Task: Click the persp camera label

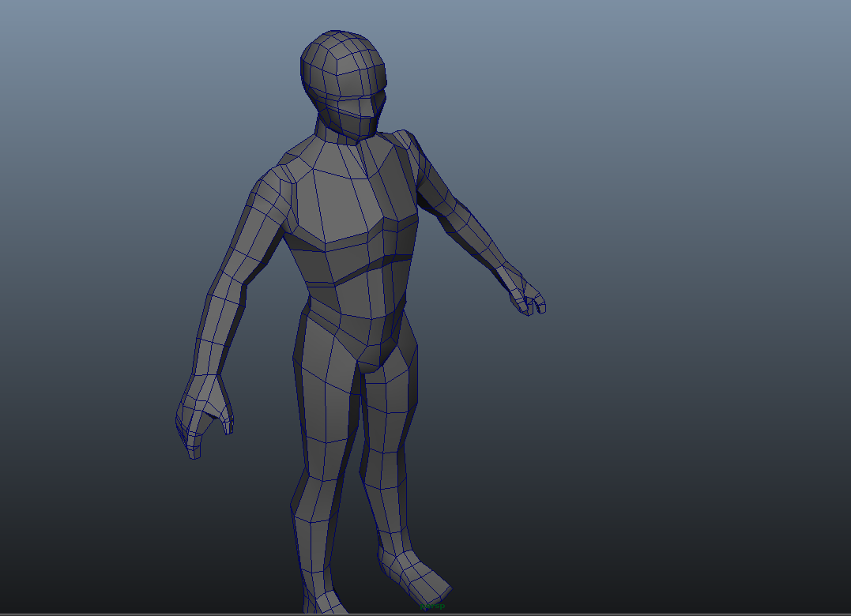Action: pos(431,604)
